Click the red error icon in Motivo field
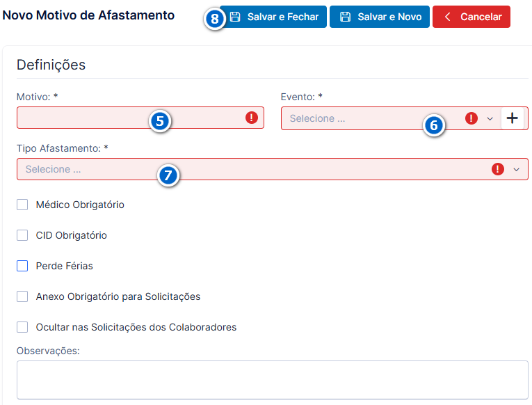Screen dimensions: 532x405 [252, 118]
